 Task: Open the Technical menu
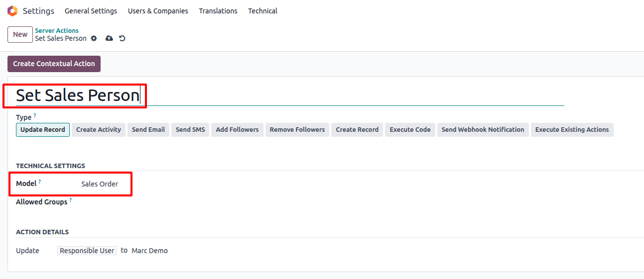pos(262,11)
